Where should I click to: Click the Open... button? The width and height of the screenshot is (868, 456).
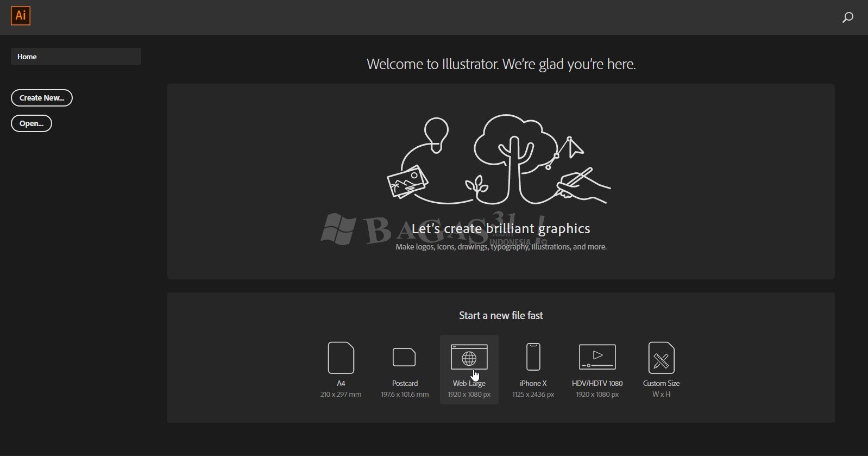point(32,123)
